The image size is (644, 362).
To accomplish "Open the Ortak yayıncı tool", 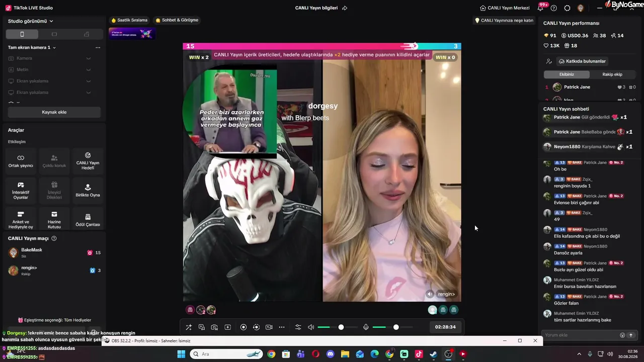I will pyautogui.click(x=21, y=161).
